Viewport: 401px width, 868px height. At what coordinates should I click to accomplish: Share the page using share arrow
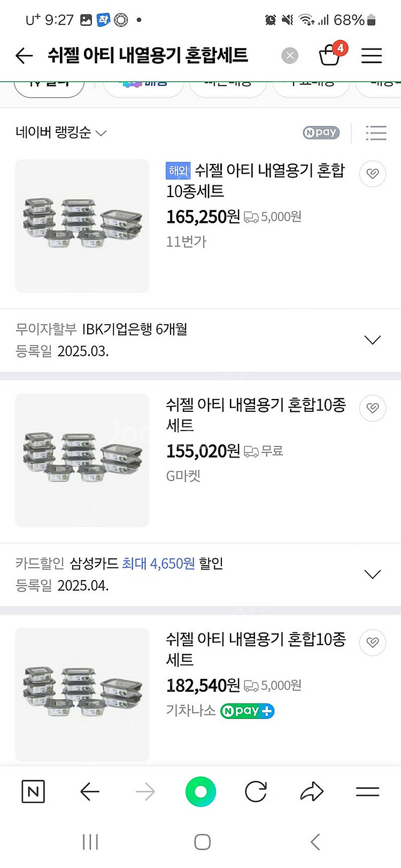[x=312, y=792]
